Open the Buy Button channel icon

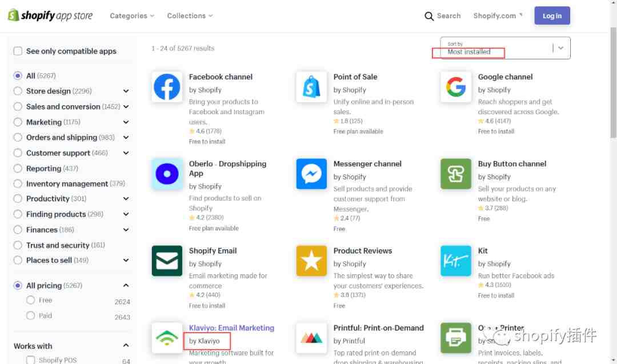click(x=456, y=174)
